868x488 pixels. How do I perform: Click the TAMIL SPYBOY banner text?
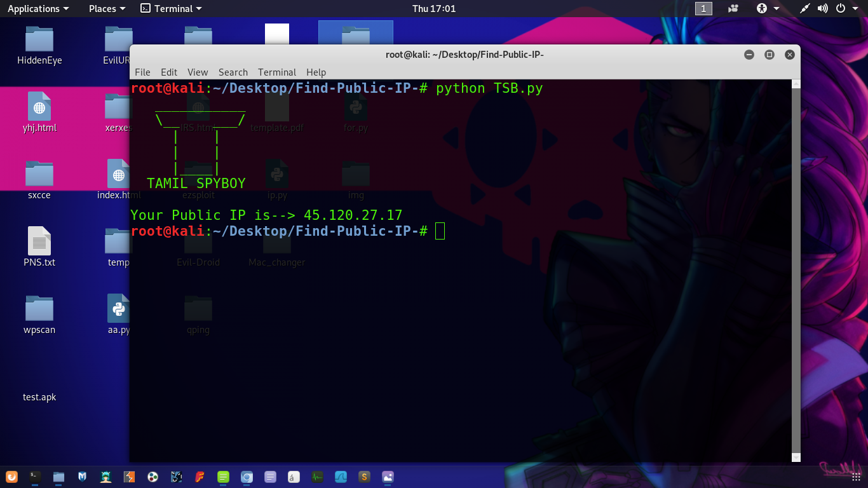click(x=196, y=184)
